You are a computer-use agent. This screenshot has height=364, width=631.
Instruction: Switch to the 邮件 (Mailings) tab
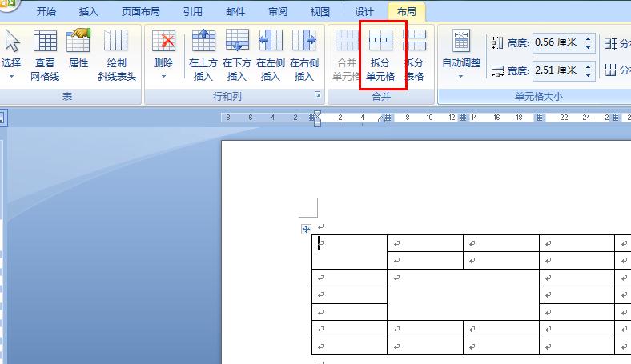pyautogui.click(x=235, y=12)
